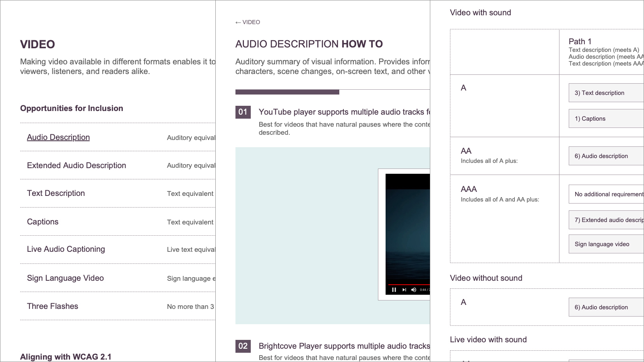Image resolution: width=644 pixels, height=362 pixels.
Task: Mute the YouTube player volume icon
Action: click(414, 290)
